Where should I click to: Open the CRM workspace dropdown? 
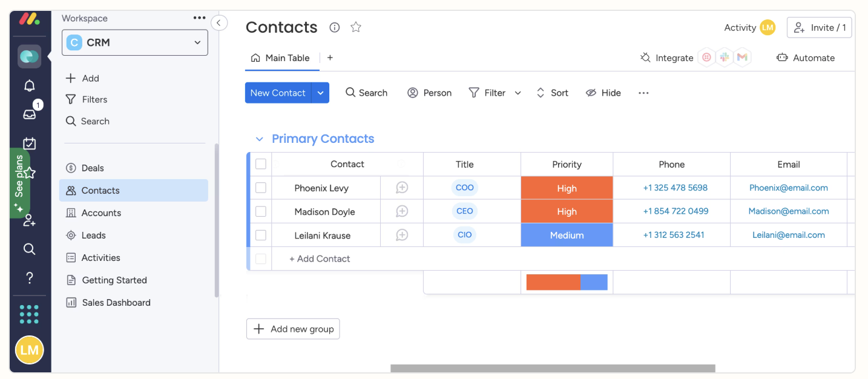[x=135, y=42]
